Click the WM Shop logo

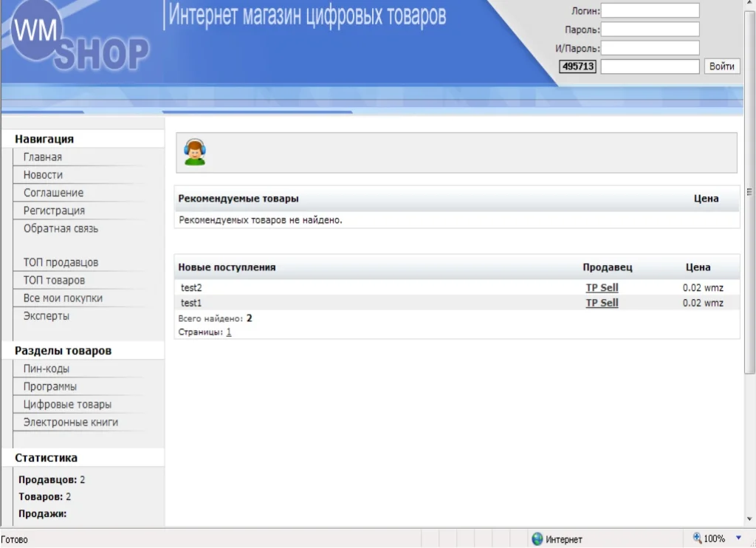click(x=79, y=43)
